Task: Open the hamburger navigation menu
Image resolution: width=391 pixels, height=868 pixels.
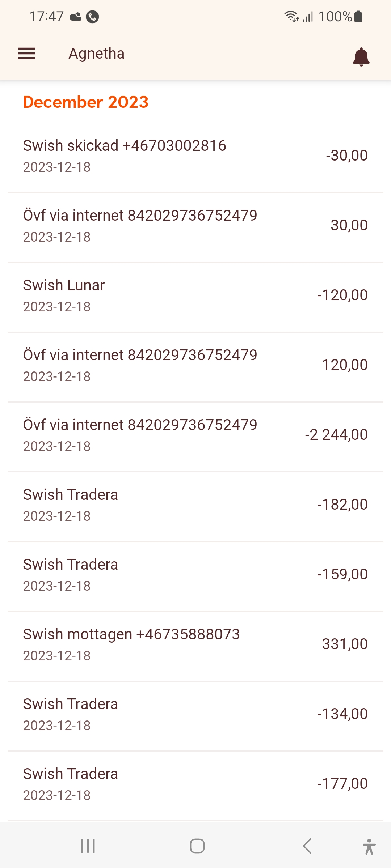Action: (27, 54)
